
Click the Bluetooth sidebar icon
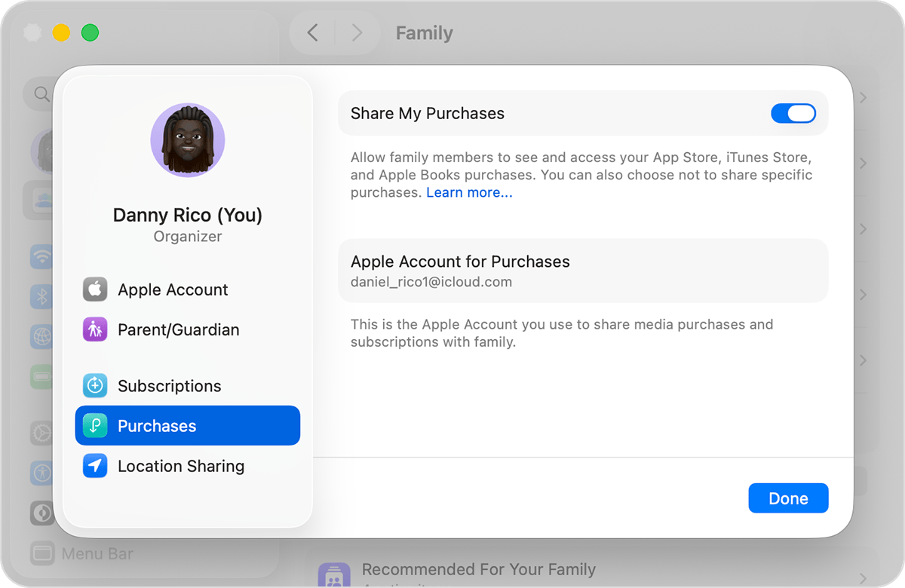[x=42, y=297]
